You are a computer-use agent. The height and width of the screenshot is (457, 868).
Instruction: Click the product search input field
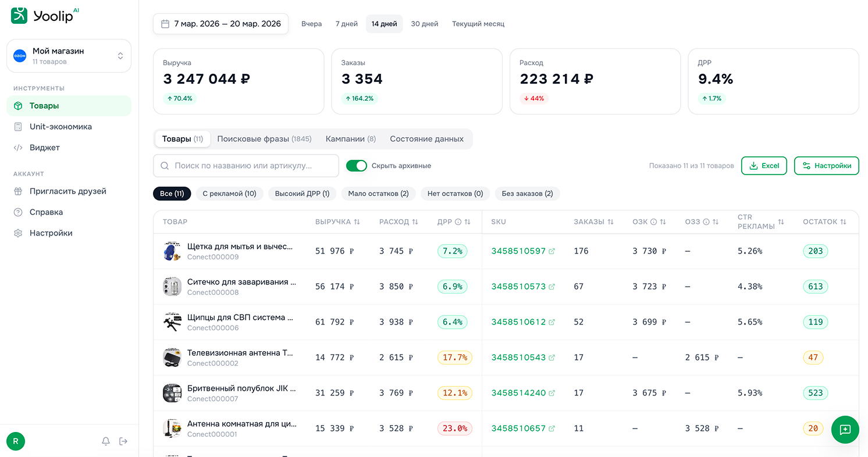(x=246, y=166)
